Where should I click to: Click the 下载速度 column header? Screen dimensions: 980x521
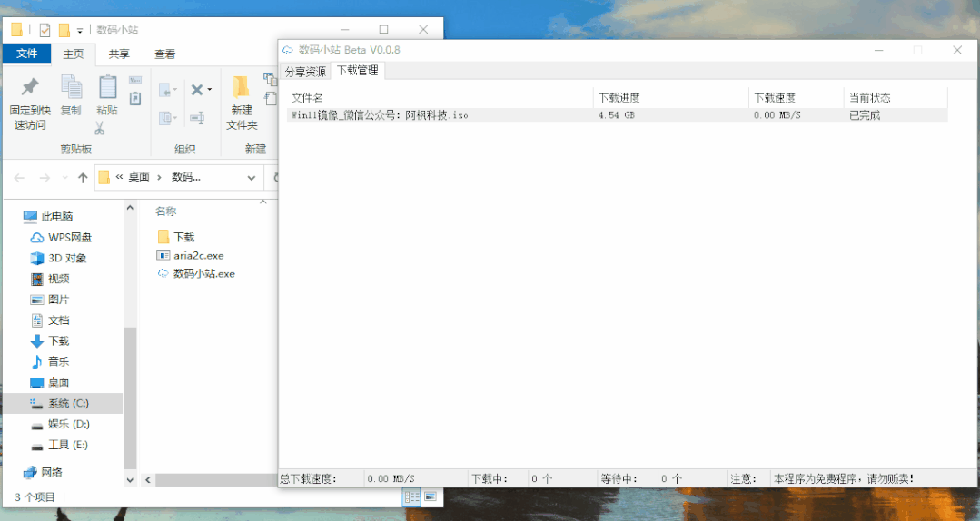(x=796, y=98)
